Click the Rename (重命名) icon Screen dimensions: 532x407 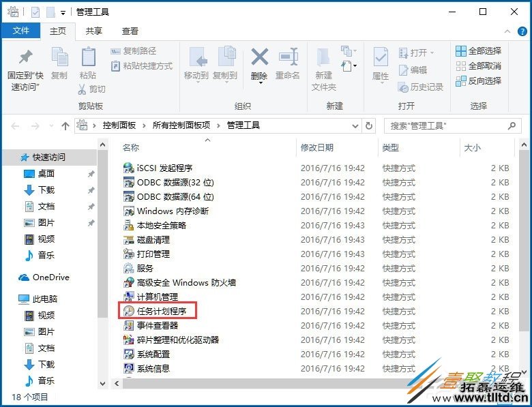click(x=288, y=57)
